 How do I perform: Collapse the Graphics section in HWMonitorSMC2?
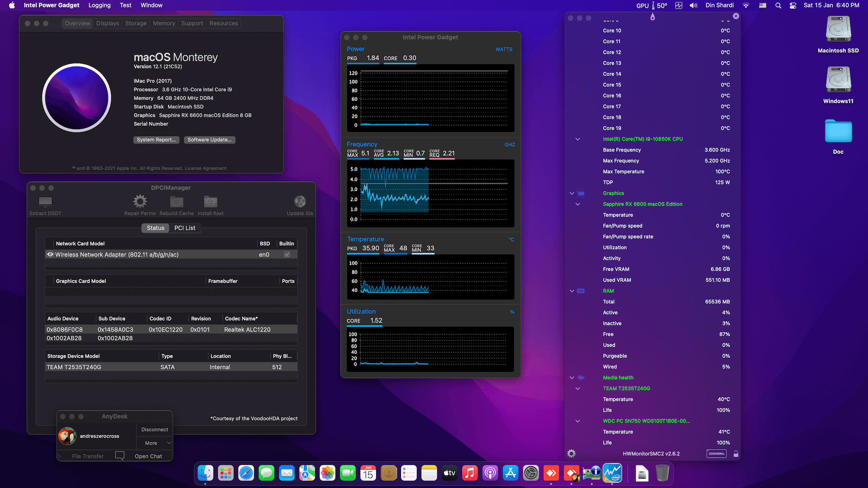point(571,193)
